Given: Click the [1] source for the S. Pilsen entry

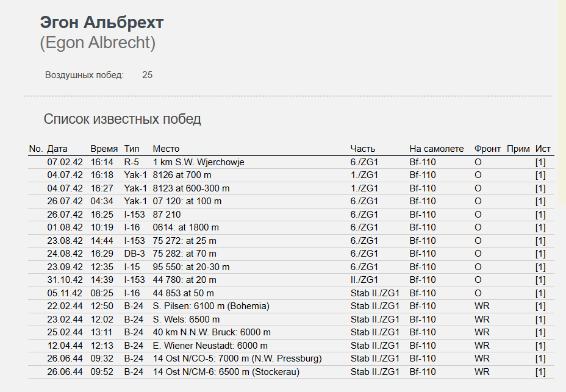Looking at the screenshot, I should click(540, 306).
